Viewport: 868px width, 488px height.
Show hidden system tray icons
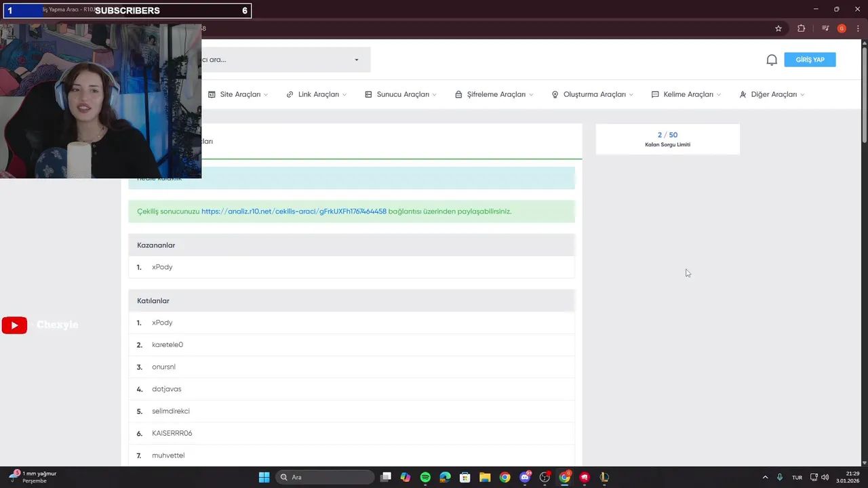pos(766,477)
